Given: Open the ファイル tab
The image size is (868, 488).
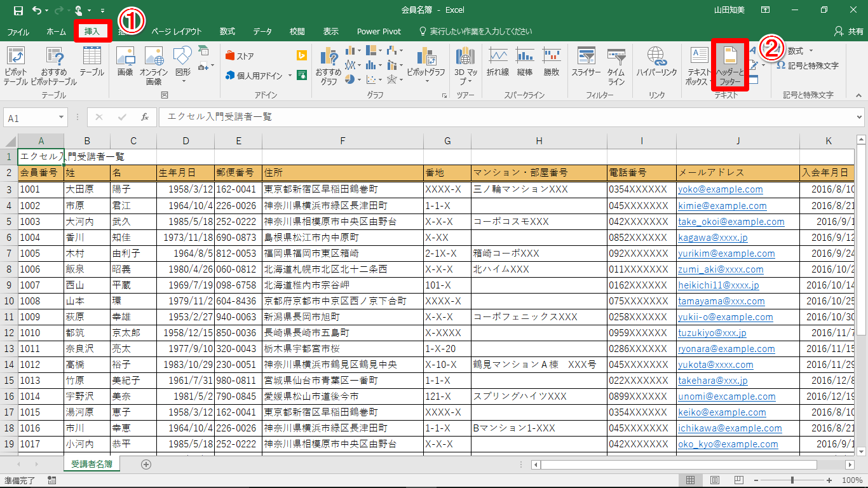Looking at the screenshot, I should [x=18, y=31].
